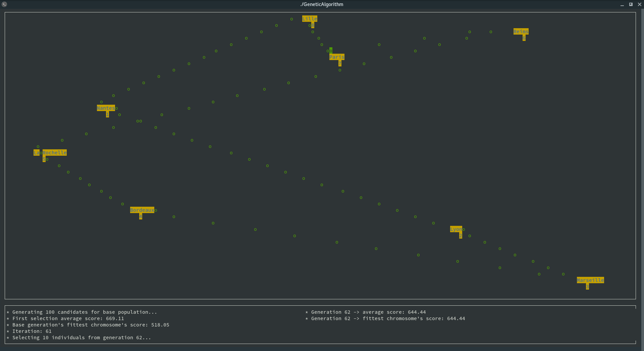Click the base generation fittest score 518.05 line
This screenshot has height=351, width=644.
(x=88, y=325)
